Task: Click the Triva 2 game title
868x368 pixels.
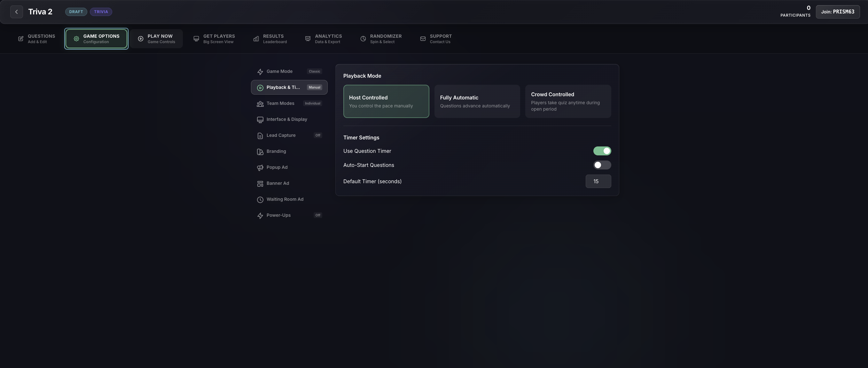Action: [40, 12]
